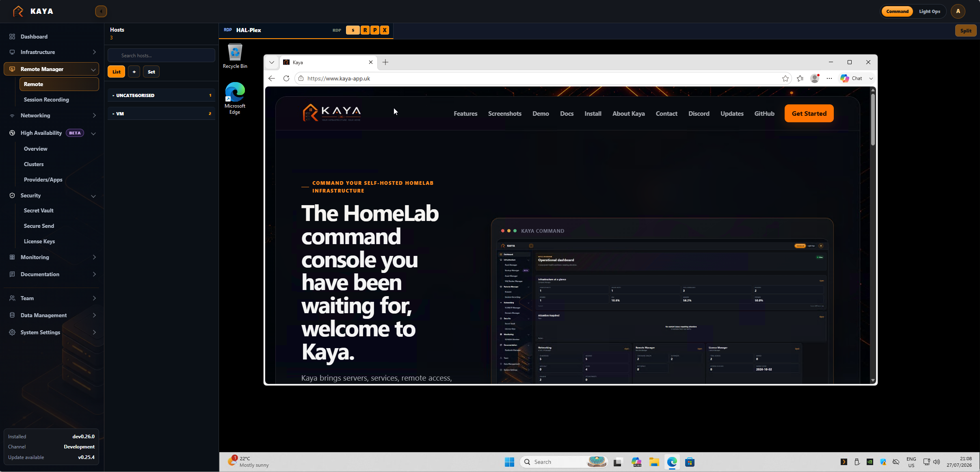Open the Providers/Apps page

coord(43,180)
